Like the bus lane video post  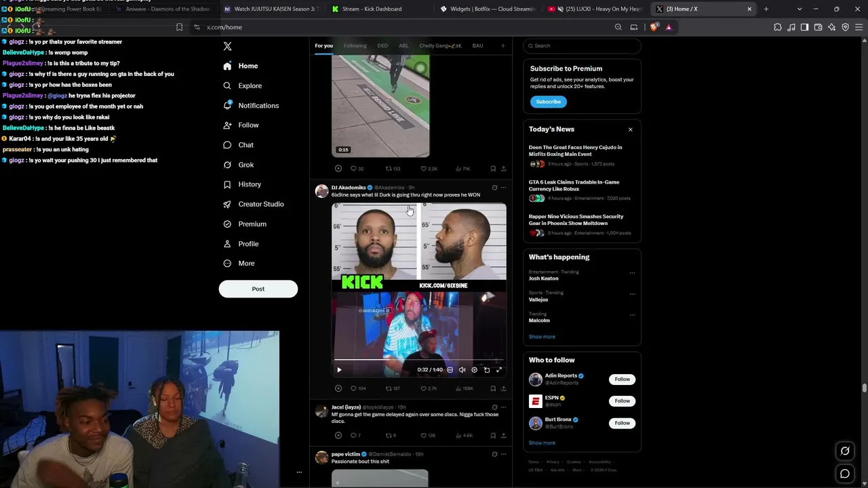click(429, 169)
